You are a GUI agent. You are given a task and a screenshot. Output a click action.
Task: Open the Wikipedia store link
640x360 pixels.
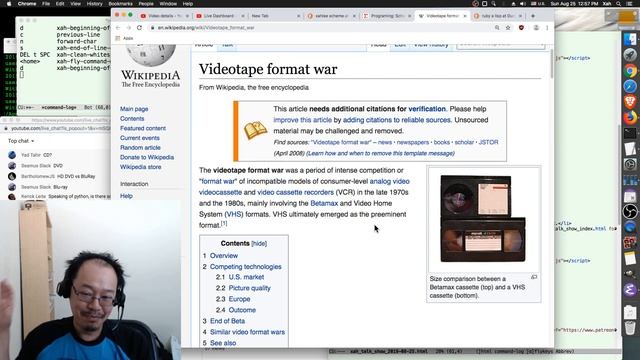[140, 167]
